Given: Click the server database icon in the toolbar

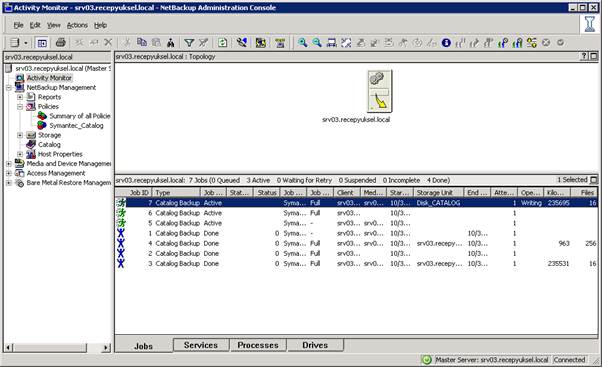Looking at the screenshot, I should click(x=15, y=43).
